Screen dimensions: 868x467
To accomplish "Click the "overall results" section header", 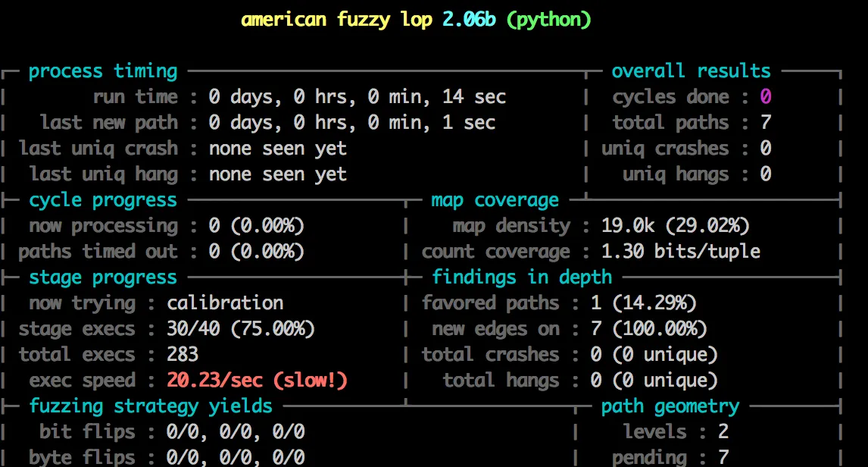I will (691, 71).
